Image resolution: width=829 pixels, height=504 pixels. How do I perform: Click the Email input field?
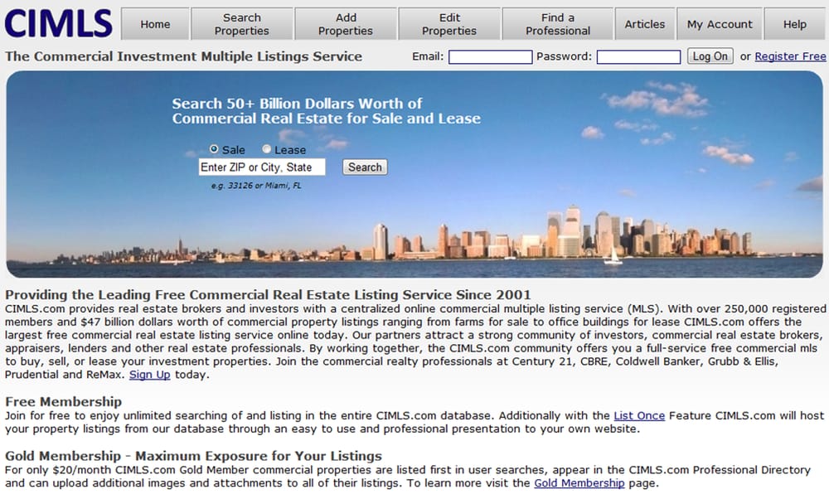pyautogui.click(x=490, y=56)
